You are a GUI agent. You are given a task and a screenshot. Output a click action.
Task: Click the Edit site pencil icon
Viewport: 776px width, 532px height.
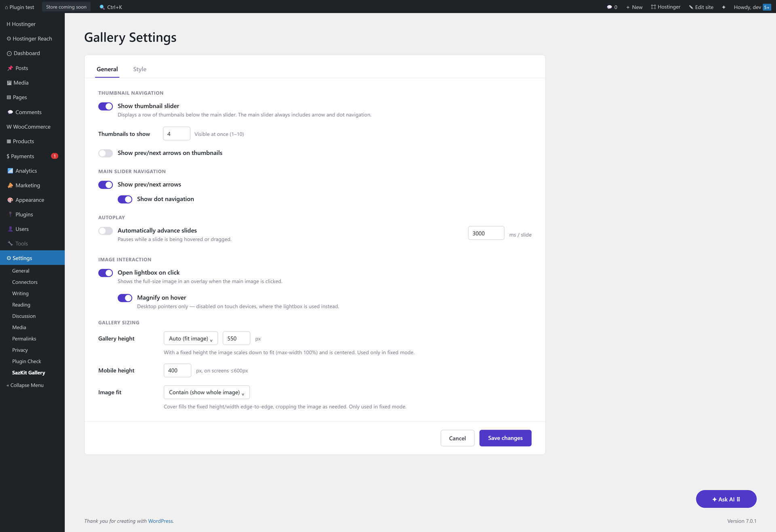[x=691, y=7]
